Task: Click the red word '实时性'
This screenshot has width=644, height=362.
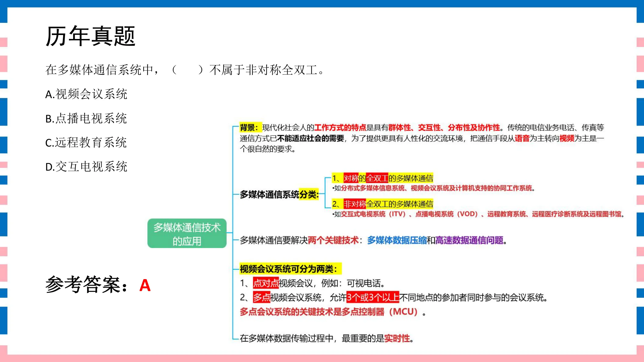Action: click(397, 338)
